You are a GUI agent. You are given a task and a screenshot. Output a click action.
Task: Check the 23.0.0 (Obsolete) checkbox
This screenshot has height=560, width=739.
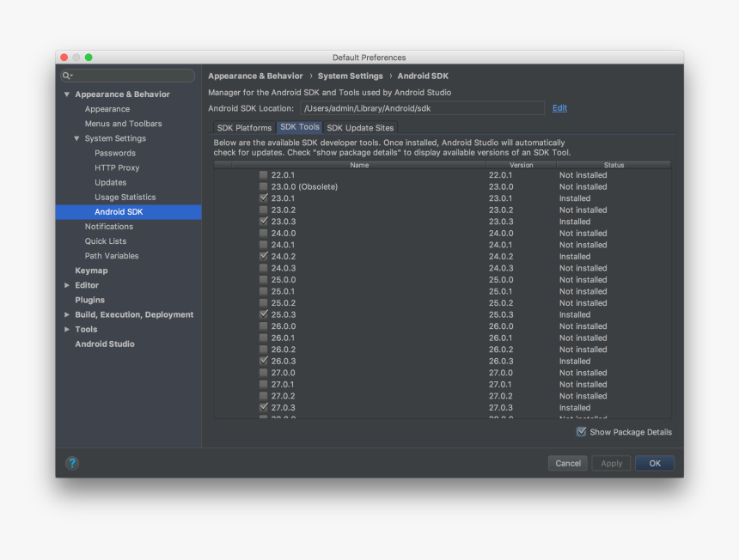pyautogui.click(x=264, y=186)
